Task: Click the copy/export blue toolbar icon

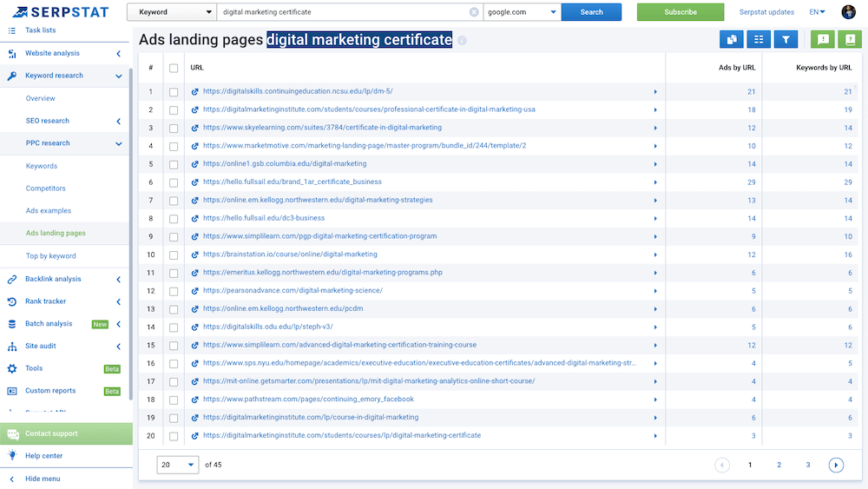Action: [x=731, y=39]
